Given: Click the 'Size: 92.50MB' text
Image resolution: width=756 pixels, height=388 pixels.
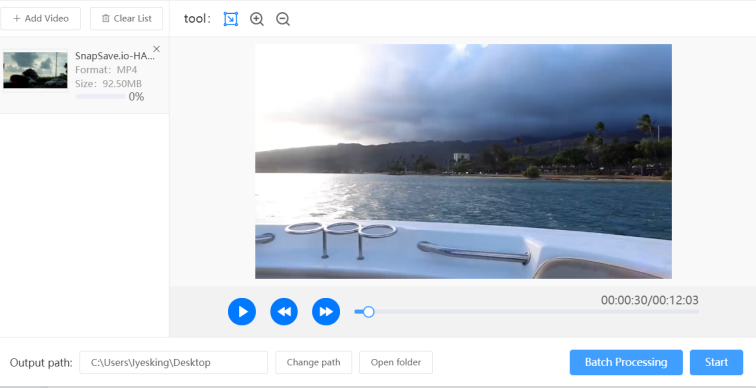Looking at the screenshot, I should [x=108, y=83].
